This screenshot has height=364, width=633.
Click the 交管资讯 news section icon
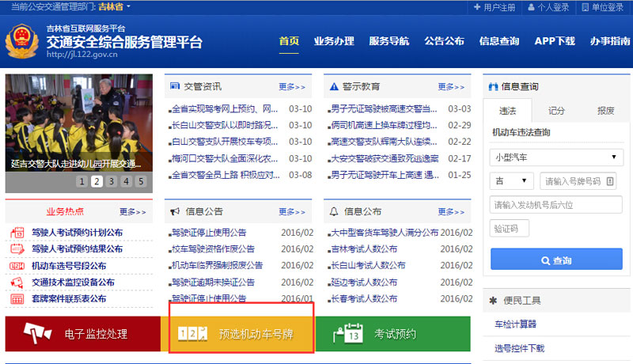coord(175,86)
